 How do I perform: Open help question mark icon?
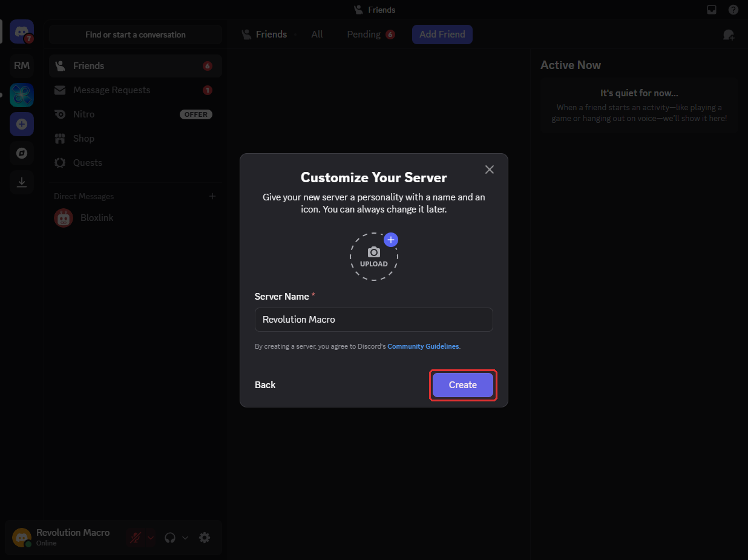[x=733, y=10]
